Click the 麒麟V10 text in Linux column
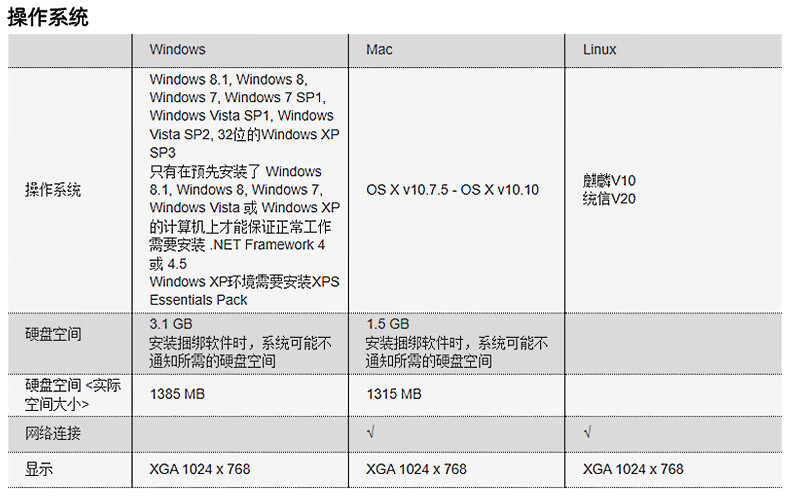 click(x=609, y=180)
